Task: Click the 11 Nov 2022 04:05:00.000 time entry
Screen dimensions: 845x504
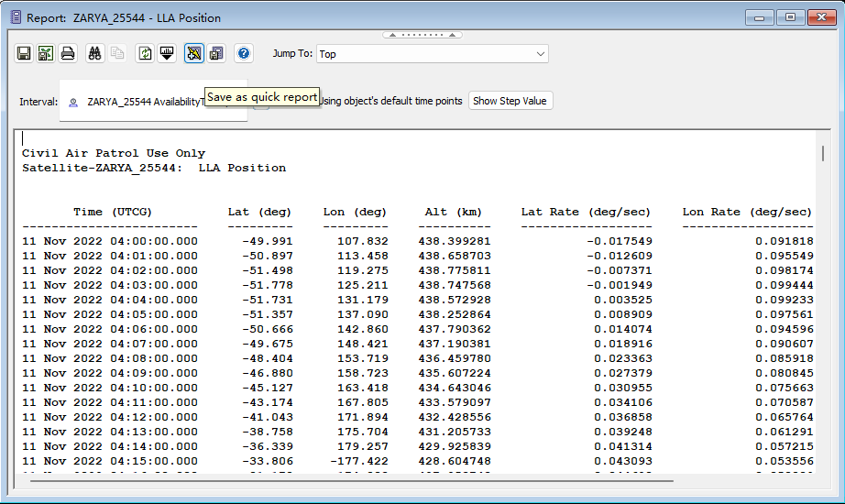Action: pyautogui.click(x=110, y=314)
